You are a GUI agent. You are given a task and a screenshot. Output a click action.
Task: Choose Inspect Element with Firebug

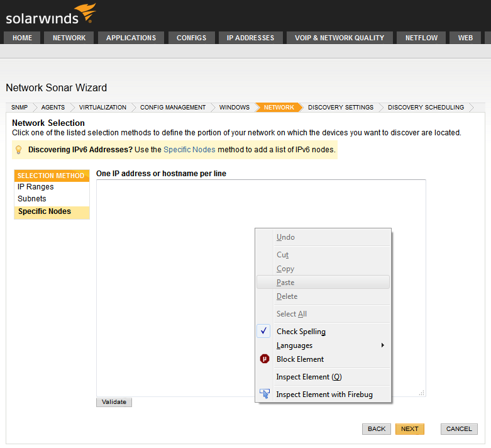point(323,394)
